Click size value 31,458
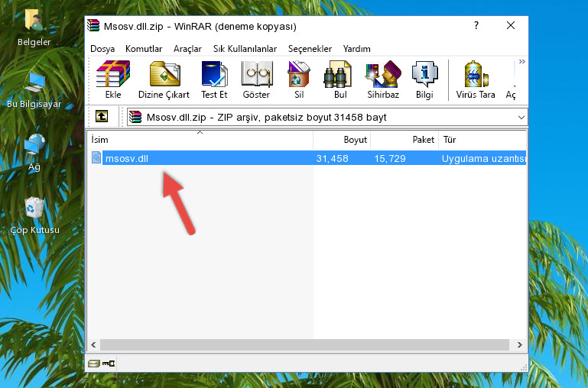 pos(332,158)
